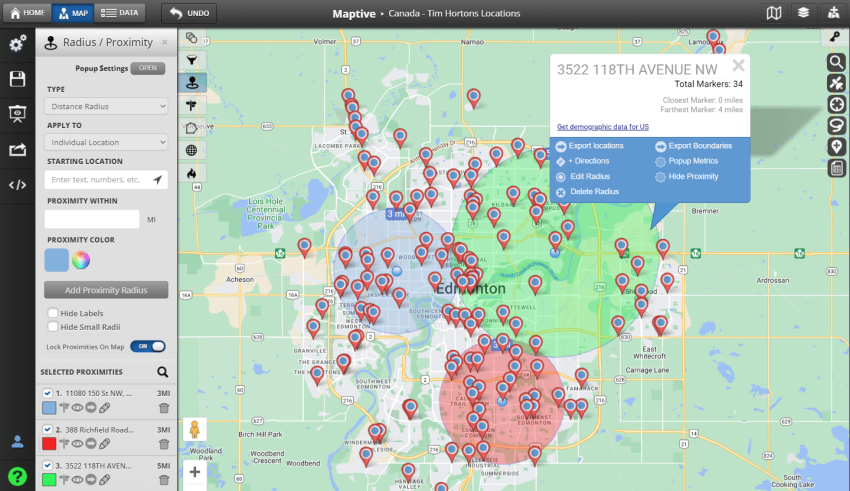This screenshot has height=491, width=850.
Task: Click the save map icon
Action: point(17,79)
